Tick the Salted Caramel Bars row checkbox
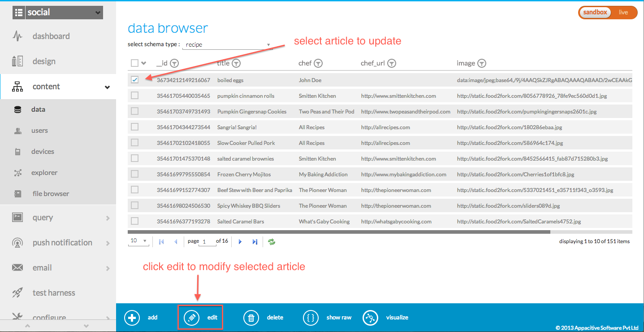 tap(134, 221)
